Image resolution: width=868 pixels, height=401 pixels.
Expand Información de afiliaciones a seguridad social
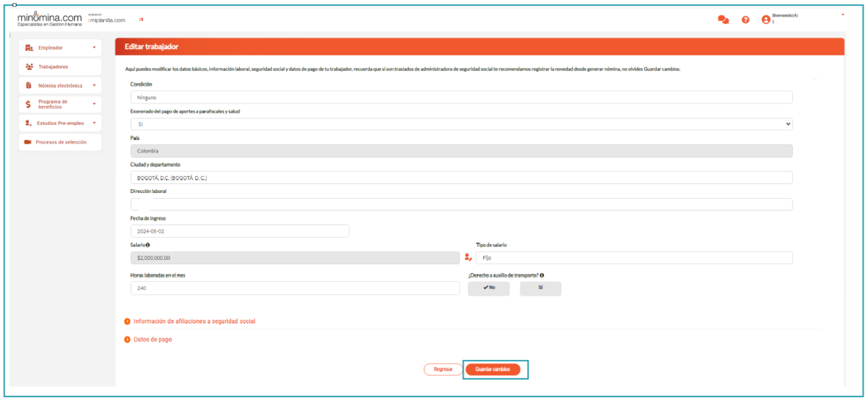click(x=194, y=322)
